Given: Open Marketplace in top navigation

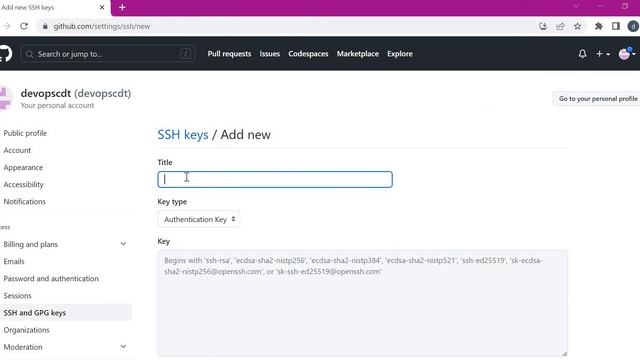Looking at the screenshot, I should (358, 53).
